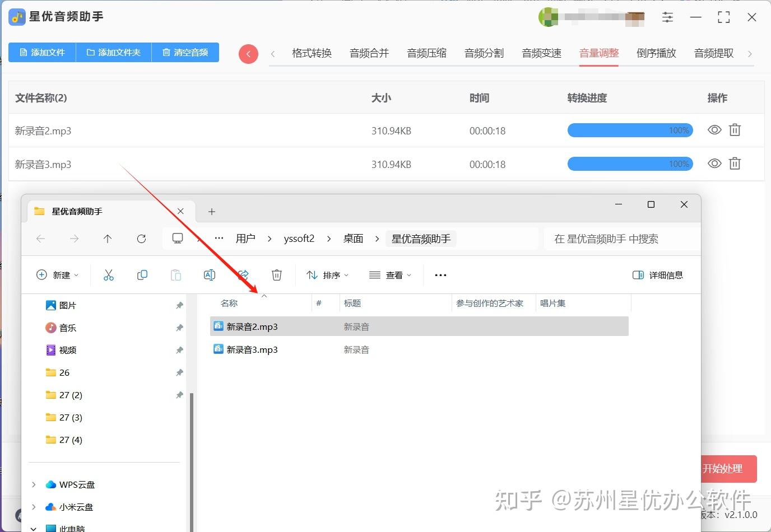Click 桌面 in the breadcrumb path

point(353,239)
